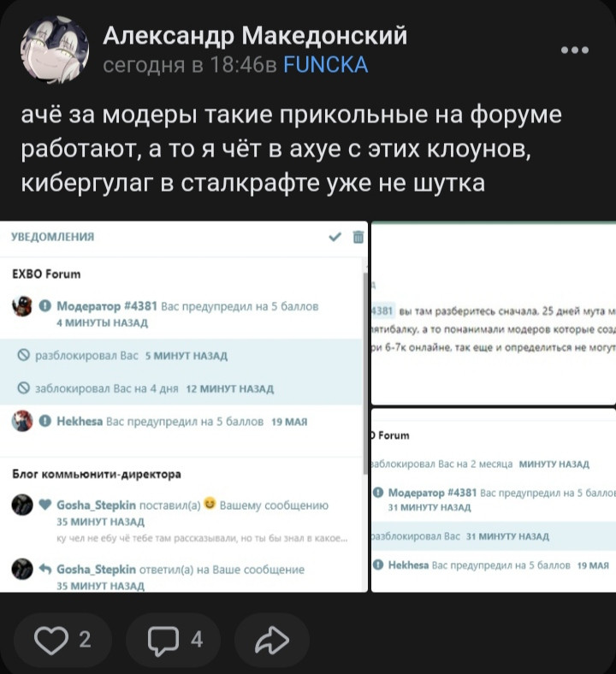Click Модератор #4381's avatar in the left panel
This screenshot has width=616, height=674.
pos(22,306)
